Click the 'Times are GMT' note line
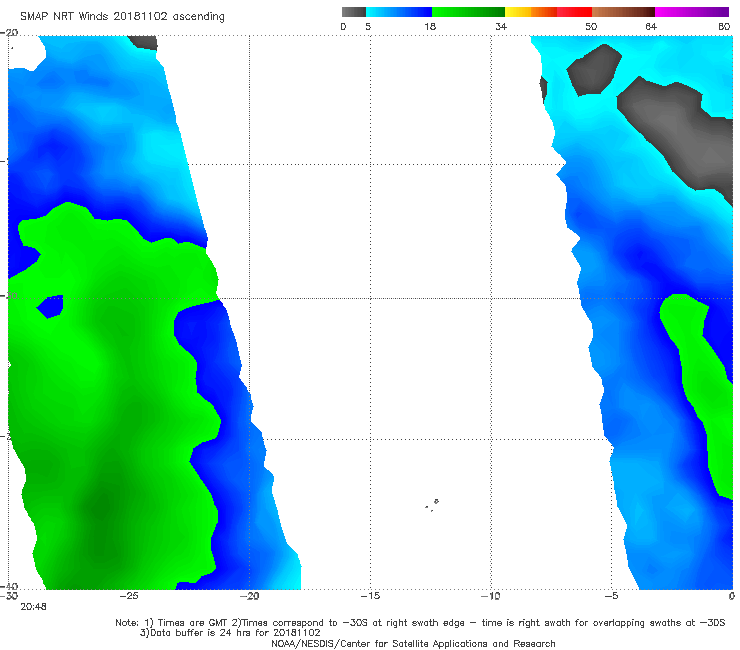This screenshot has width=740, height=650. (x=420, y=623)
